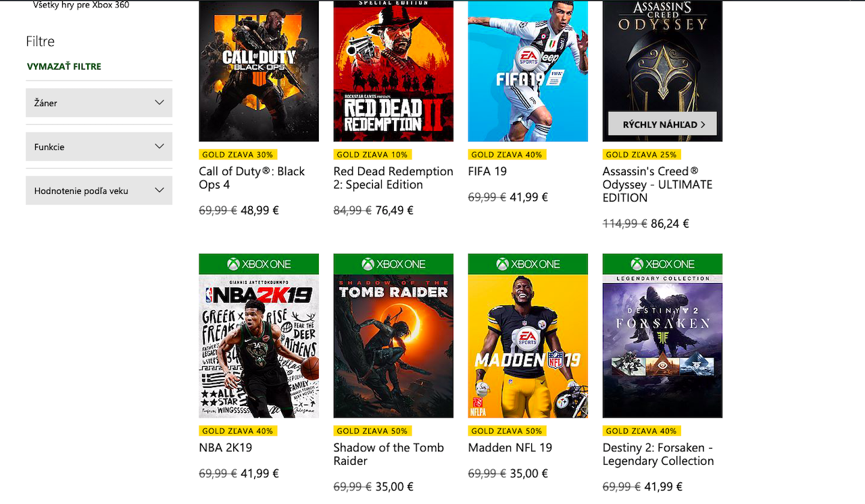
Task: Select the Red Dead Redemption II cover art
Action: pyautogui.click(x=393, y=71)
